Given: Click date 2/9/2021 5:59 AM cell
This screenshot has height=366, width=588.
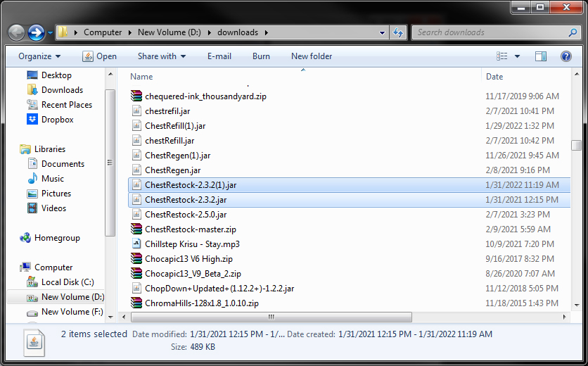Looking at the screenshot, I should coord(518,229).
